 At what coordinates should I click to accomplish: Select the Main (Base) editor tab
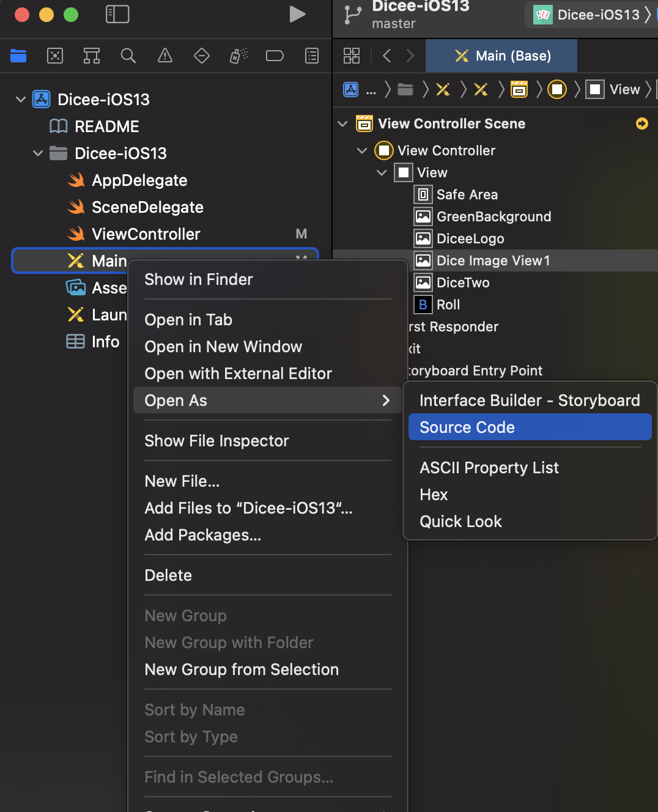[x=501, y=56]
